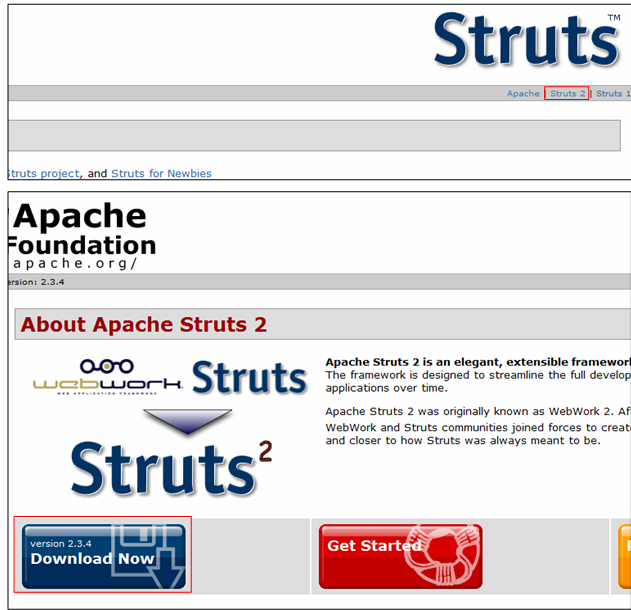Open the 'Struts project' link

[x=44, y=173]
